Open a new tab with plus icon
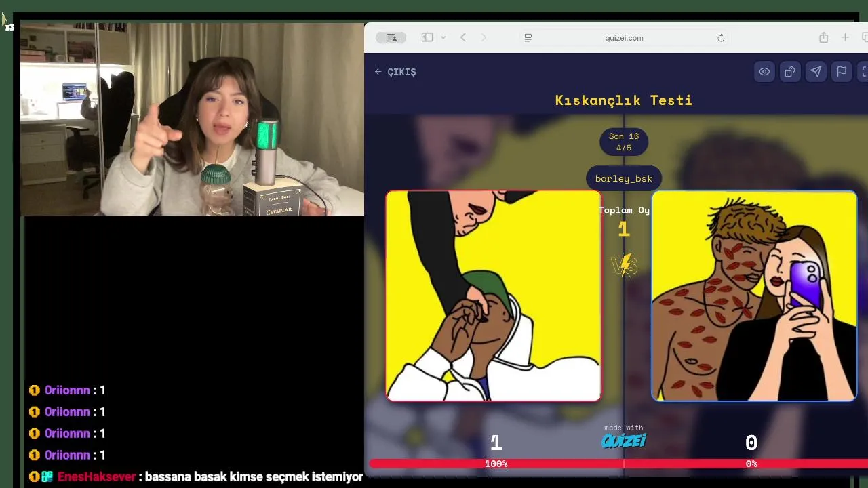868x488 pixels. click(845, 38)
